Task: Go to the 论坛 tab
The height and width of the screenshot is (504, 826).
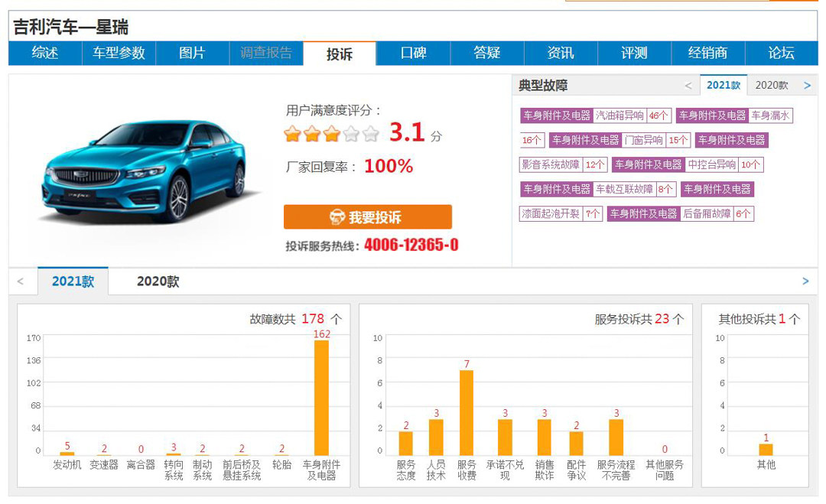Action: coord(781,53)
